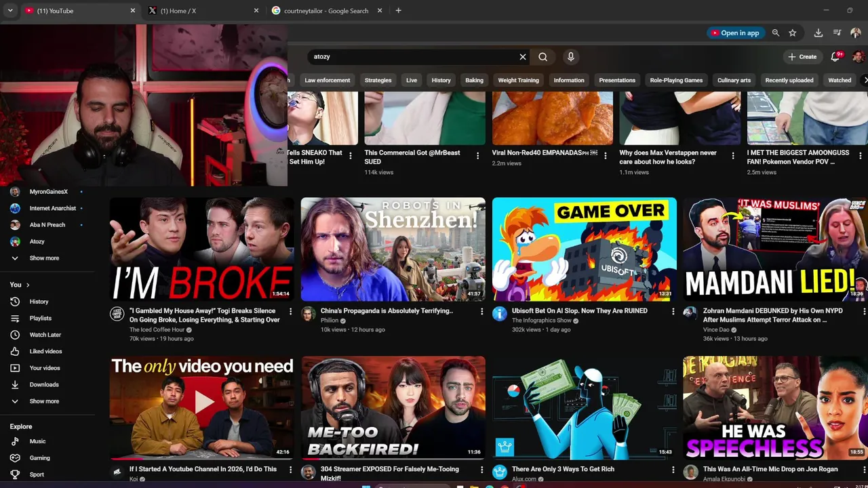
Task: Open the Viral Non-Red40 EMPANADAS short
Action: coord(553,119)
